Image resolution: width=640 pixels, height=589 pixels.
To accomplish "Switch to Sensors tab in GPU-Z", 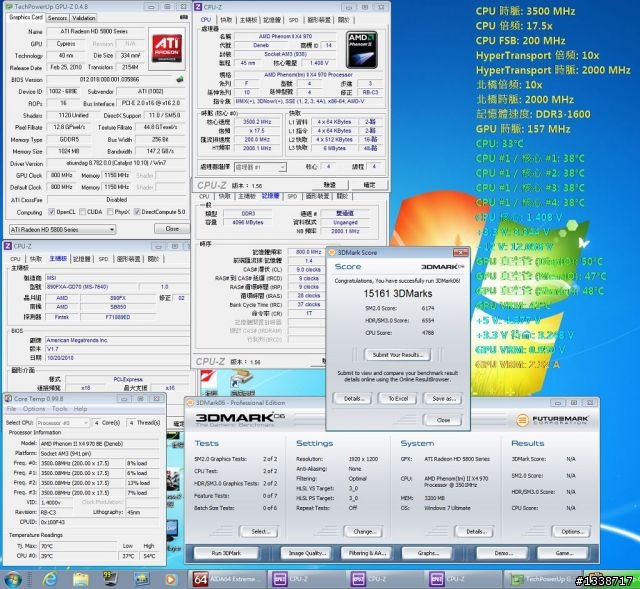I will 57,18.
